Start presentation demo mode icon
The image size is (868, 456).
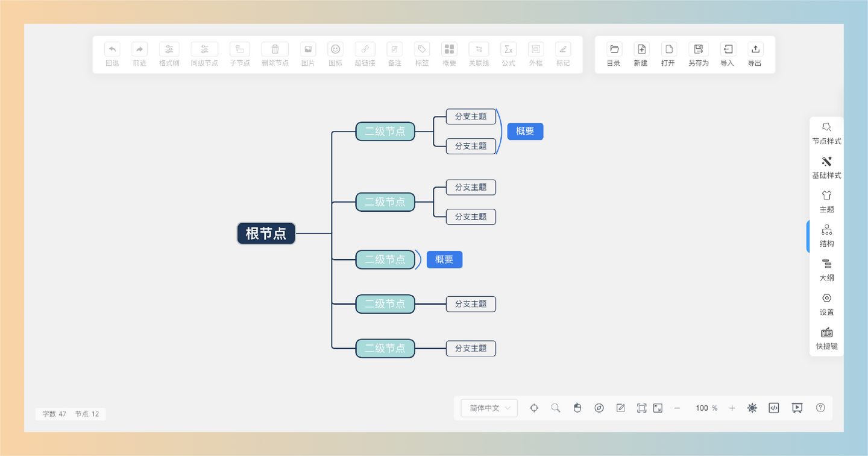tap(797, 408)
